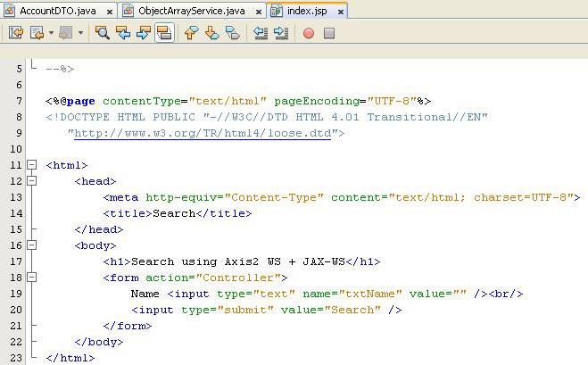Go to Previous Bookmark icon
This screenshot has width=588, height=365.
point(191,33)
